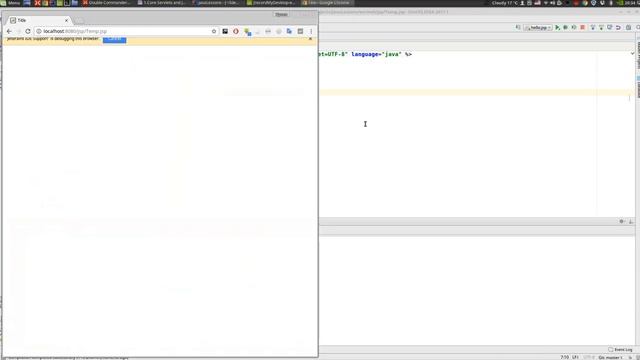Image resolution: width=640 pixels, height=360 pixels.
Task: Close the Title browser tab
Action: click(67, 20)
